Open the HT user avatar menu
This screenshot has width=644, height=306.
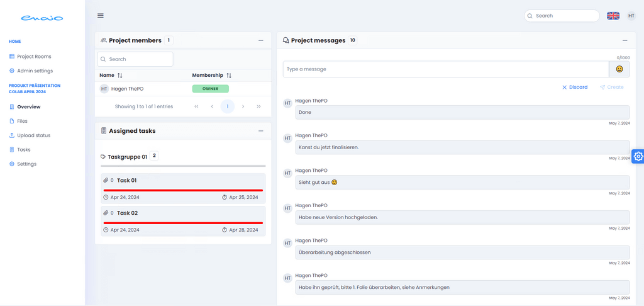[x=631, y=16]
